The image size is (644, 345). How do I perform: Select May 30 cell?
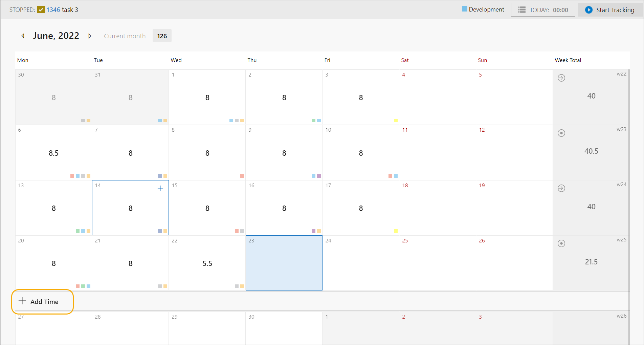[x=53, y=97]
